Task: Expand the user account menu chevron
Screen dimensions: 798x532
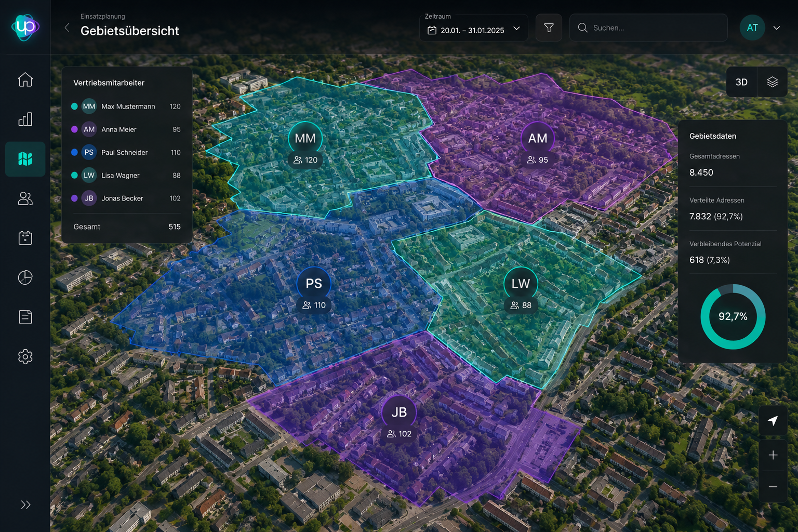Action: [x=777, y=28]
